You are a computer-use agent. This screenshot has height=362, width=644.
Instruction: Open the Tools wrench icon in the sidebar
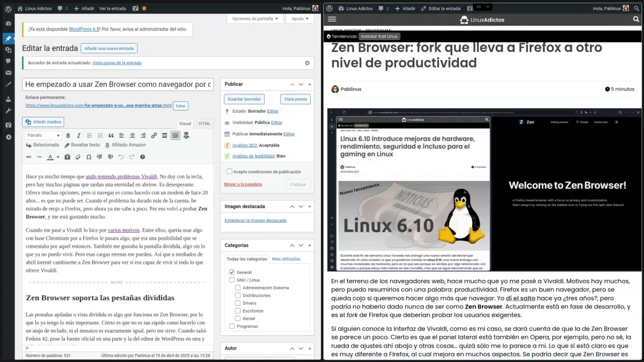8,110
